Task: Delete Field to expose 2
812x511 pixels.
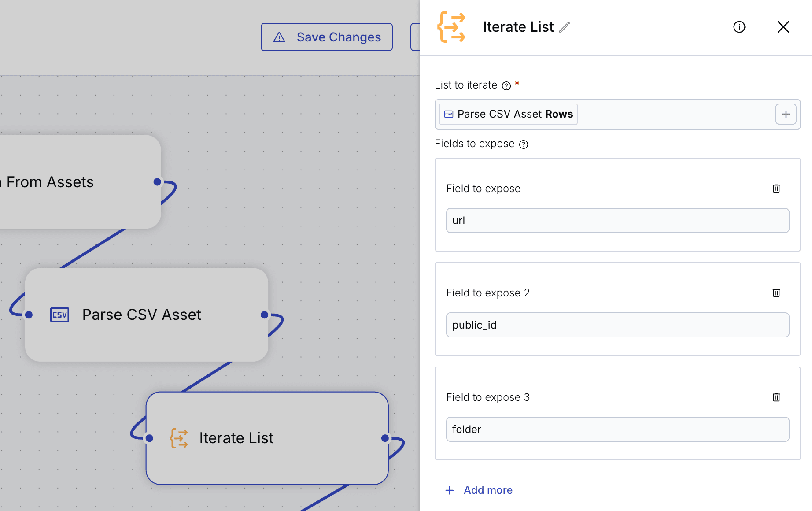Action: pyautogui.click(x=776, y=293)
